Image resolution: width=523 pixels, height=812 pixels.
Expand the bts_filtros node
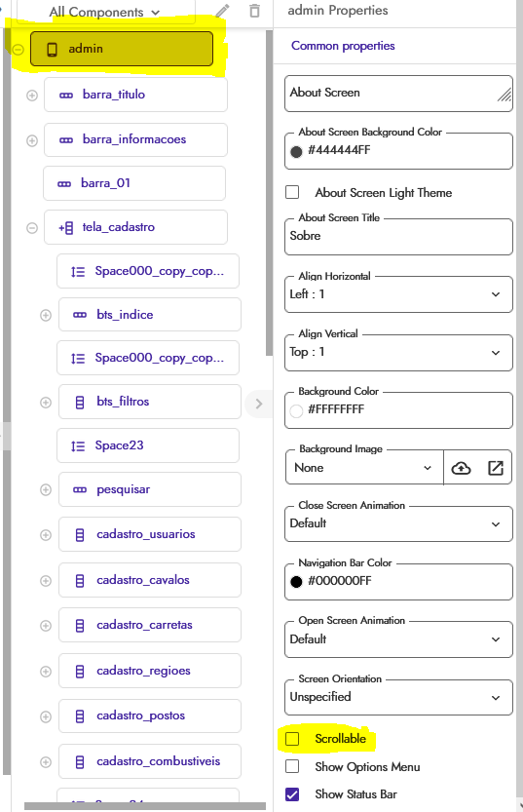pos(46,403)
